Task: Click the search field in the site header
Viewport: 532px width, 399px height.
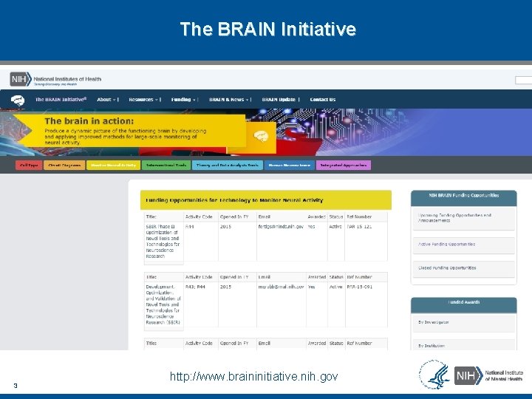Action: click(524, 80)
